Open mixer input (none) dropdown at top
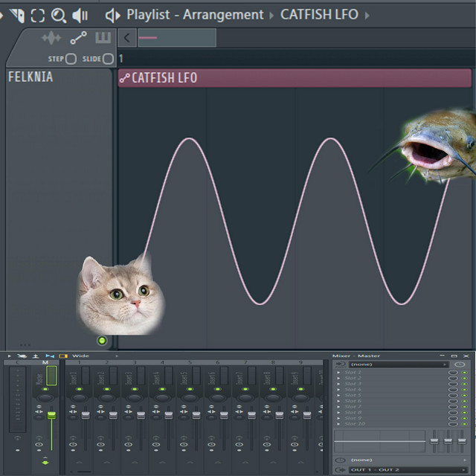This screenshot has width=476, height=476. (399, 364)
